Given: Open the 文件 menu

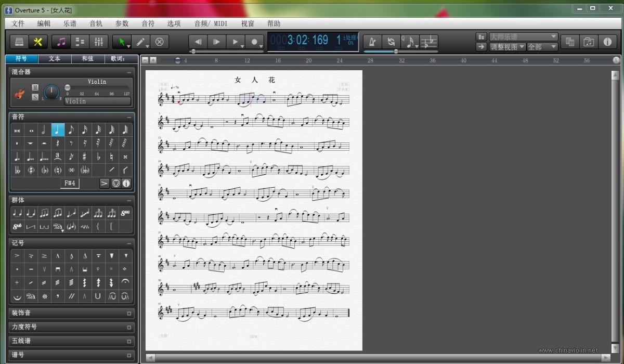Looking at the screenshot, I should pos(18,23).
